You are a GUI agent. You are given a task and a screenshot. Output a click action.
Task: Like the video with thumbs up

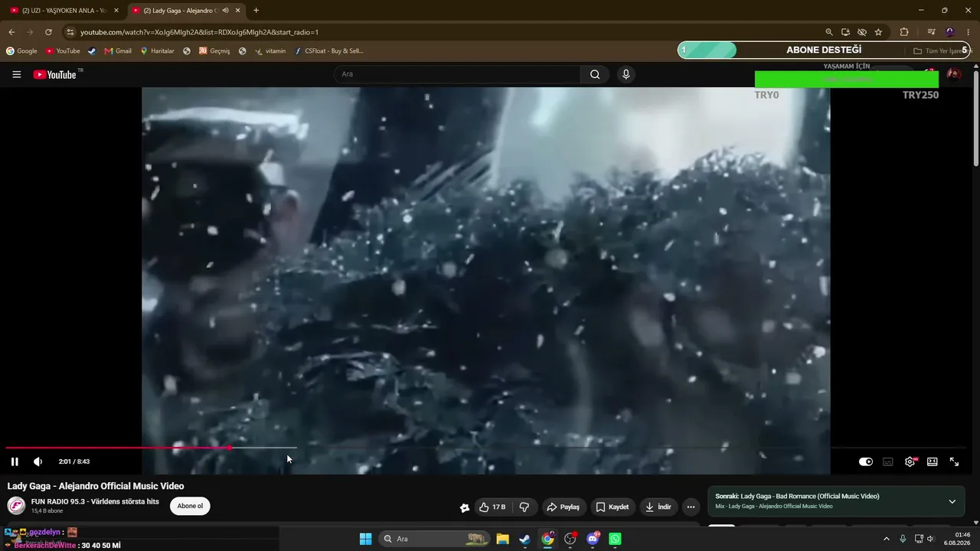pyautogui.click(x=492, y=507)
